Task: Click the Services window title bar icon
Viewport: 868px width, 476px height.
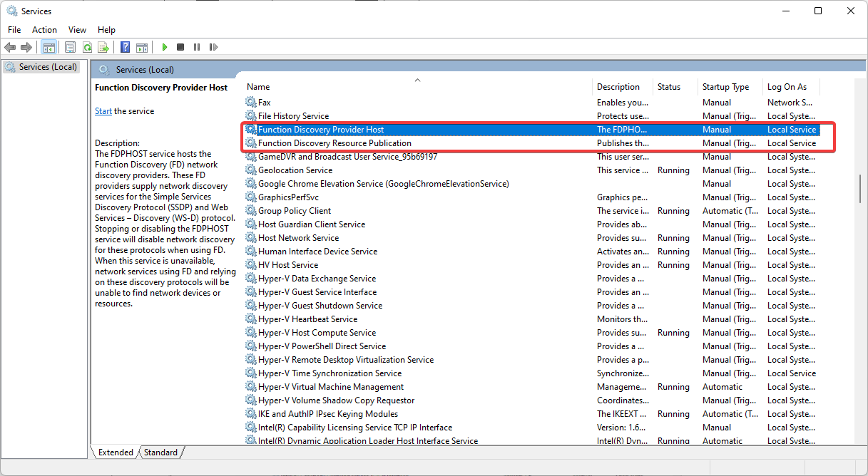Action: (x=12, y=11)
